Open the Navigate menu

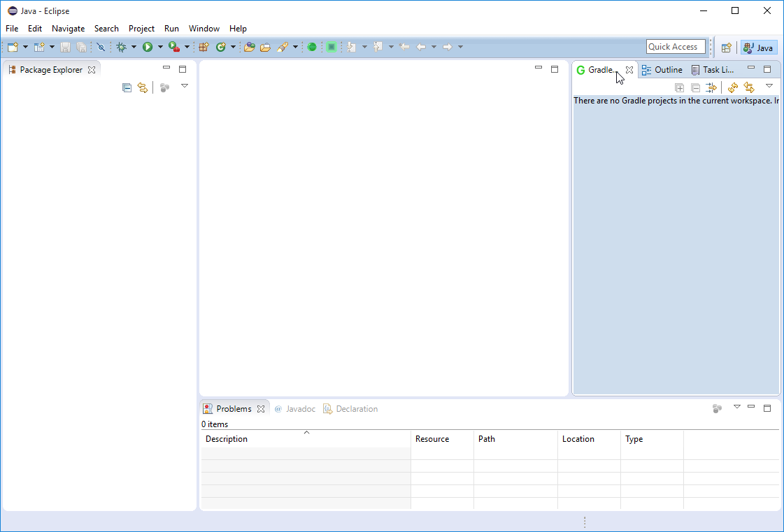(68, 29)
